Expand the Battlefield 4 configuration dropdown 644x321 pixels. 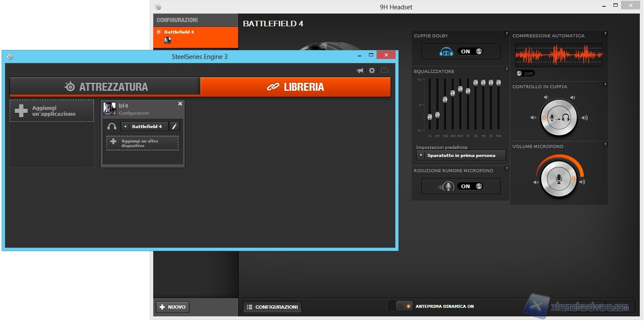125,126
